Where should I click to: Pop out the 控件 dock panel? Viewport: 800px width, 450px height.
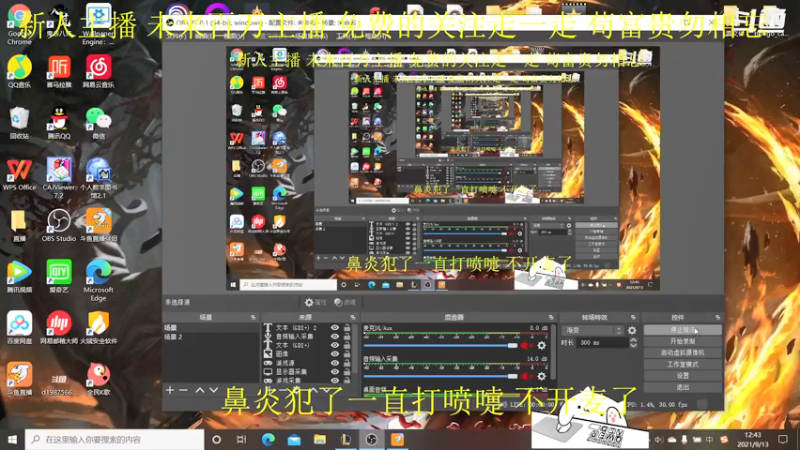(x=717, y=317)
